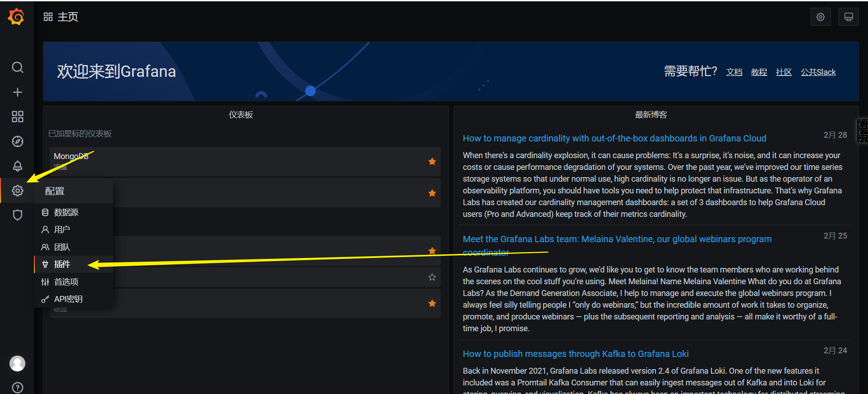Select 数据源 in the configuration menu
Image resolution: width=868 pixels, height=394 pixels.
[x=73, y=212]
